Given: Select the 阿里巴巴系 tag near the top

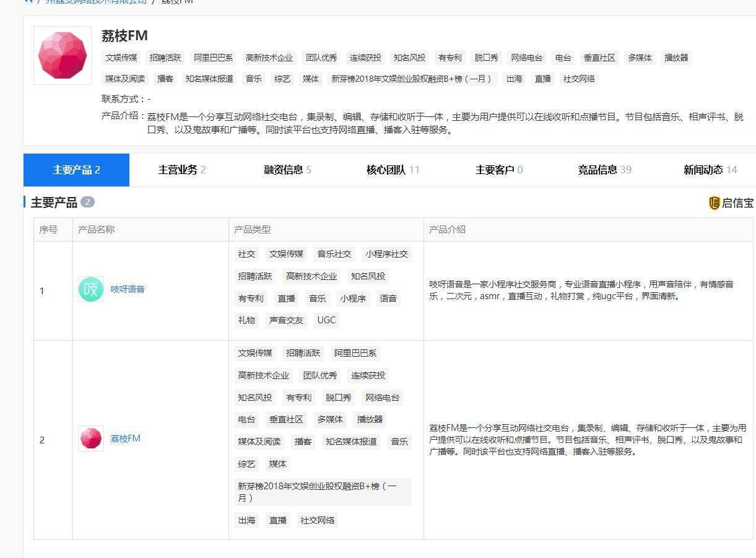Looking at the screenshot, I should click(x=212, y=58).
